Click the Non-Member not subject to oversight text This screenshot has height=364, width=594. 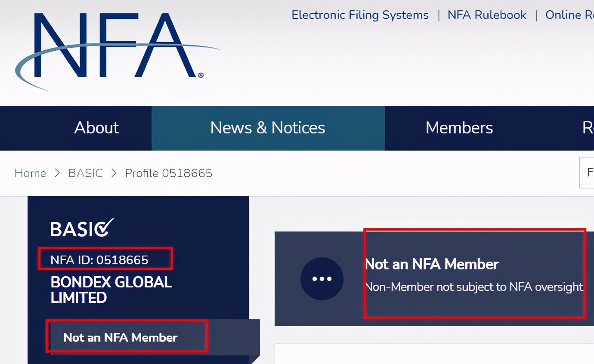[474, 287]
